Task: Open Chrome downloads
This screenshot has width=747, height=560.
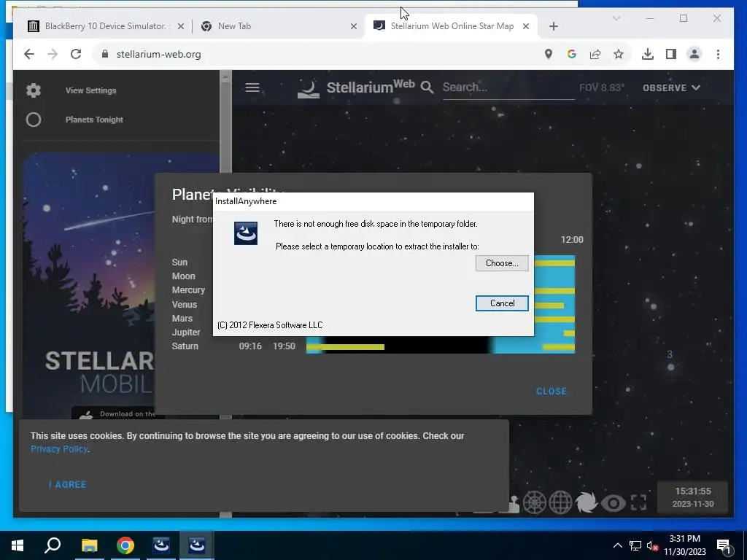Action: pyautogui.click(x=648, y=54)
